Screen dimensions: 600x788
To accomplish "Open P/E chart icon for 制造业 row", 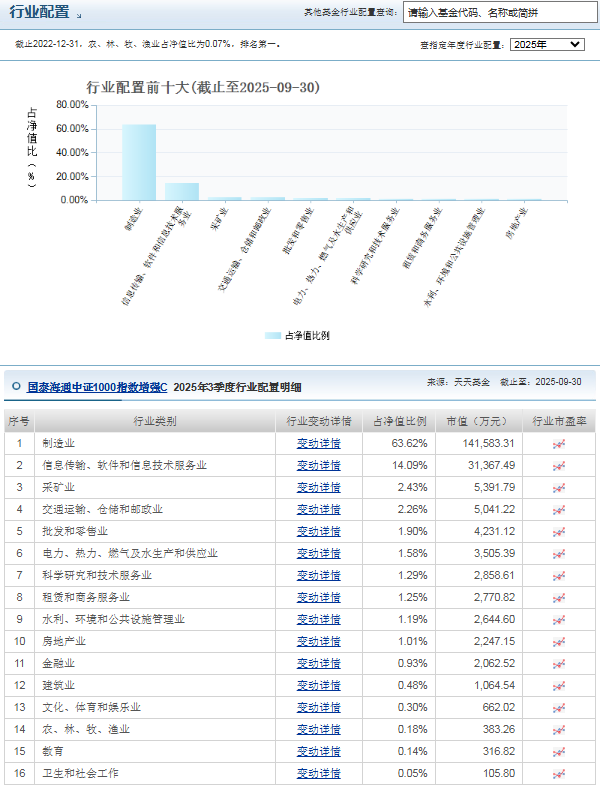I will tap(559, 444).
